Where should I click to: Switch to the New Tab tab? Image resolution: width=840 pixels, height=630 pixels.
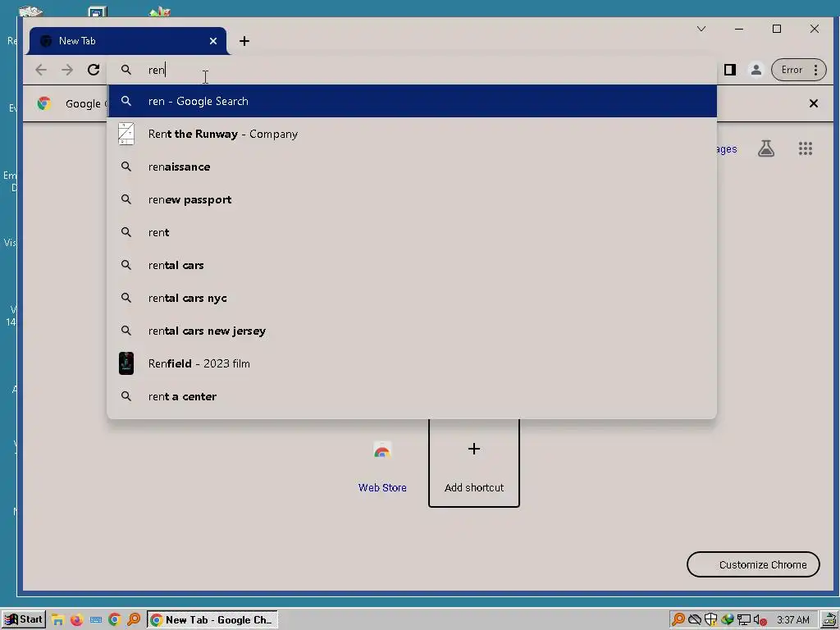click(x=128, y=41)
